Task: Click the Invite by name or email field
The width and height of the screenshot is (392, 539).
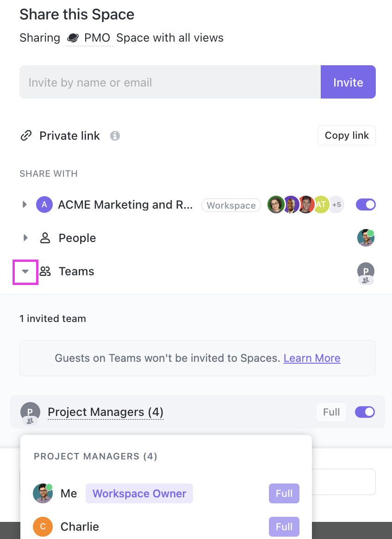Action: [x=170, y=82]
